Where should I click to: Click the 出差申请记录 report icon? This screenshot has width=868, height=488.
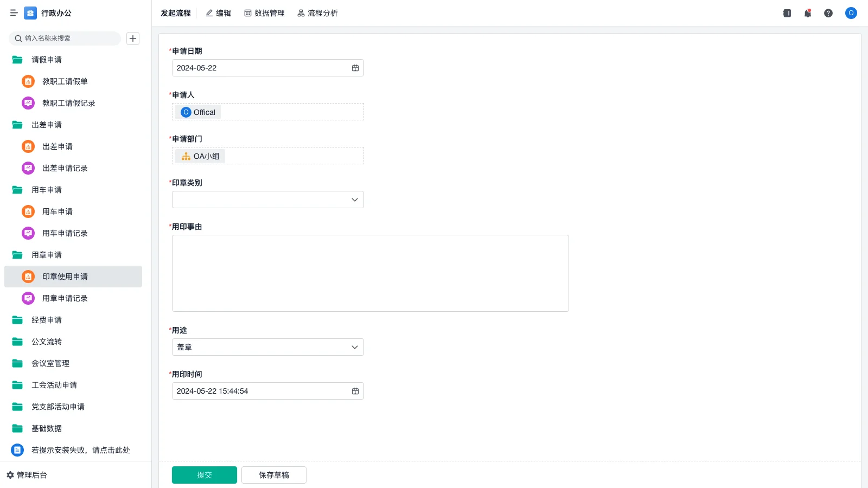pos(28,168)
